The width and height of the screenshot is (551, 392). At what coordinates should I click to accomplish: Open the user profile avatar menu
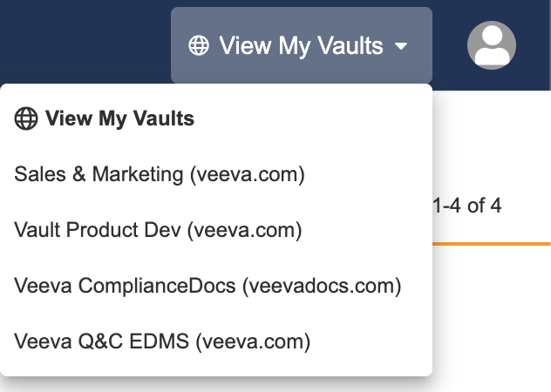tap(492, 45)
